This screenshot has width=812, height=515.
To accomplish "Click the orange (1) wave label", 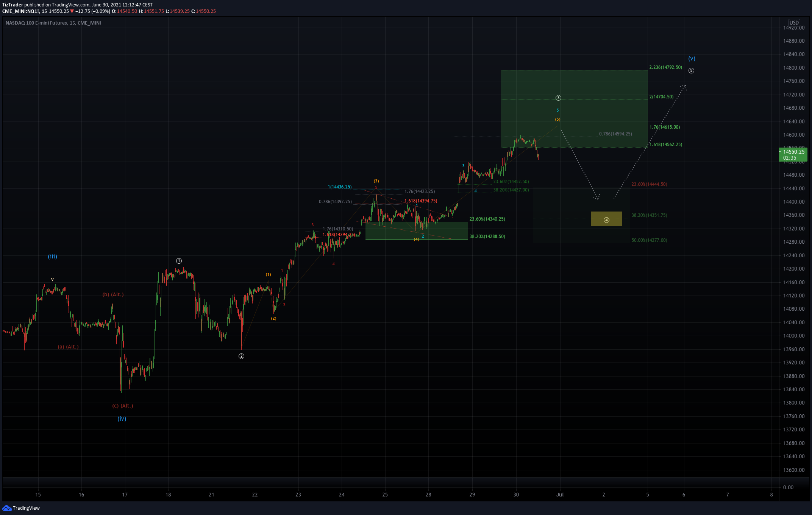I will [x=268, y=274].
